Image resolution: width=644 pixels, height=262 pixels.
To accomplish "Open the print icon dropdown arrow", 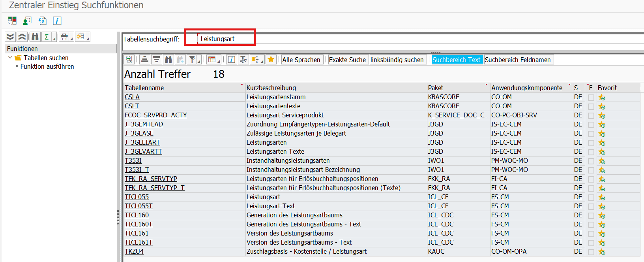I will tap(71, 39).
